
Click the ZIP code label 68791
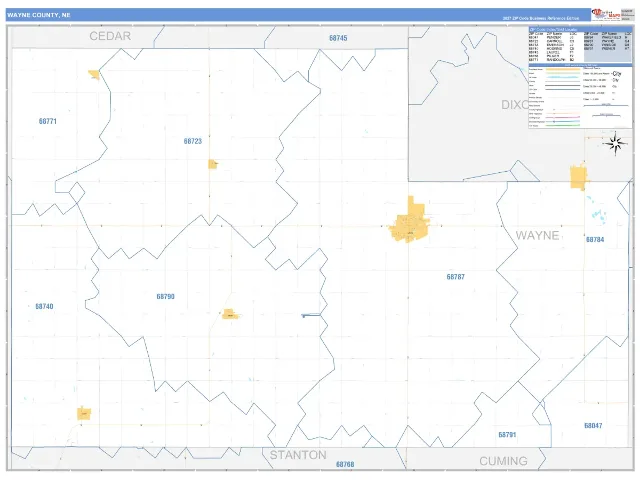click(507, 435)
